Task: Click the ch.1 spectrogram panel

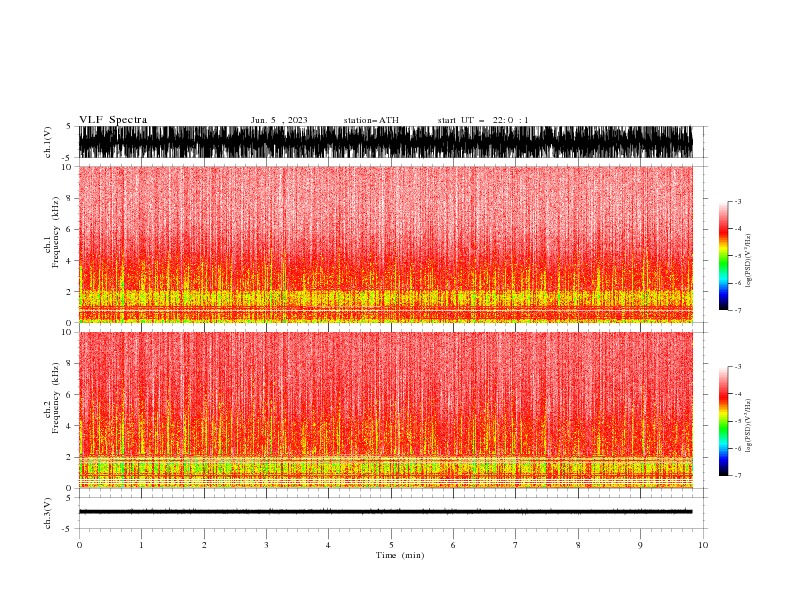Action: coord(385,244)
